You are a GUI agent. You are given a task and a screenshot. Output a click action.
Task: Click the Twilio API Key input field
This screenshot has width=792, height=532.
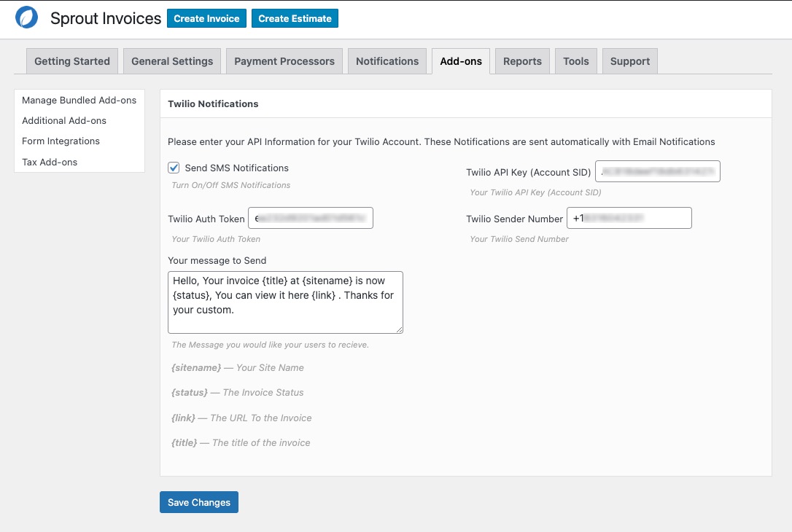657,172
